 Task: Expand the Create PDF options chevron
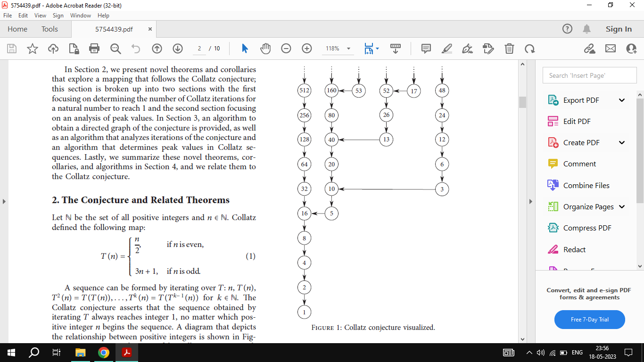click(622, 142)
